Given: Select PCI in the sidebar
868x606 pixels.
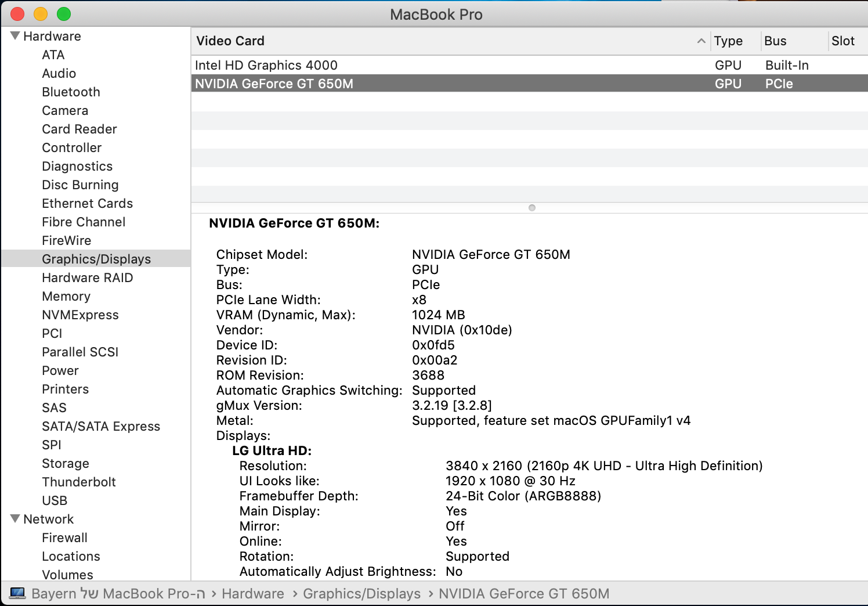Looking at the screenshot, I should click(x=52, y=333).
